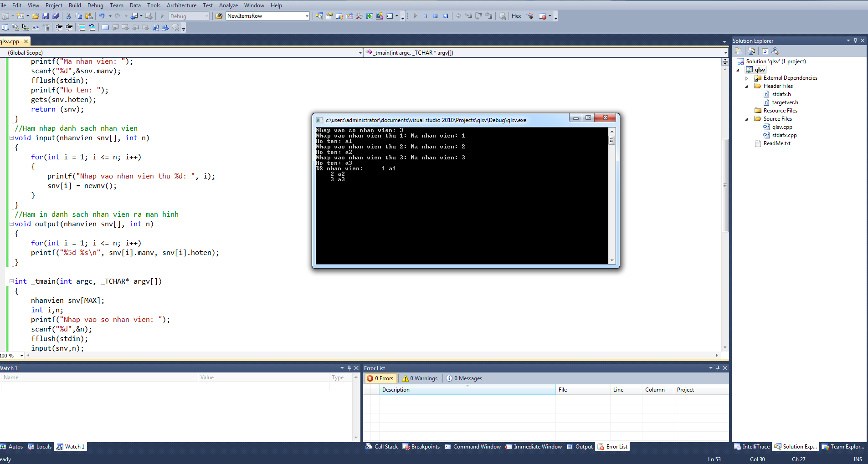Click the Save floppy disk toolbar icon
868x464 pixels.
point(46,16)
